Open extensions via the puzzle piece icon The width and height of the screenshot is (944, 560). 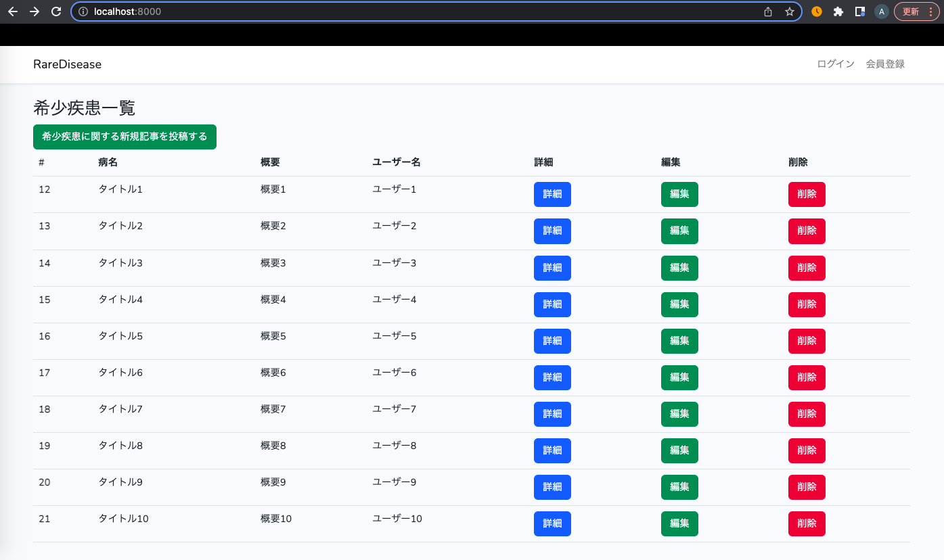tap(838, 11)
